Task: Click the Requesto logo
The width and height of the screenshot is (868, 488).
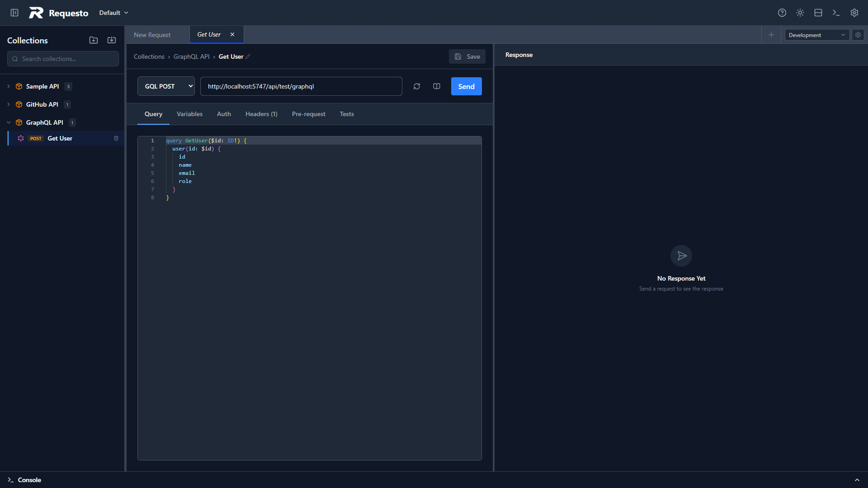Action: coord(59,13)
